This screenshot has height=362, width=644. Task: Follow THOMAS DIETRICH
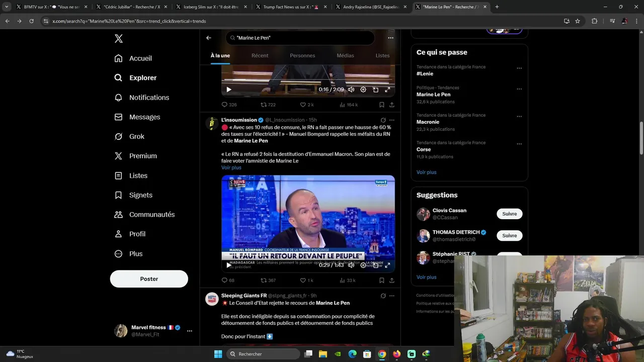click(510, 235)
